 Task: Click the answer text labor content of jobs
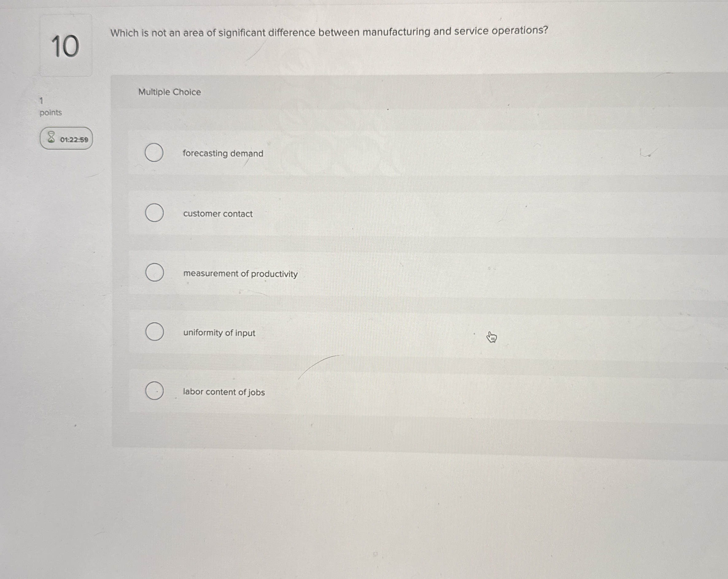[224, 392]
